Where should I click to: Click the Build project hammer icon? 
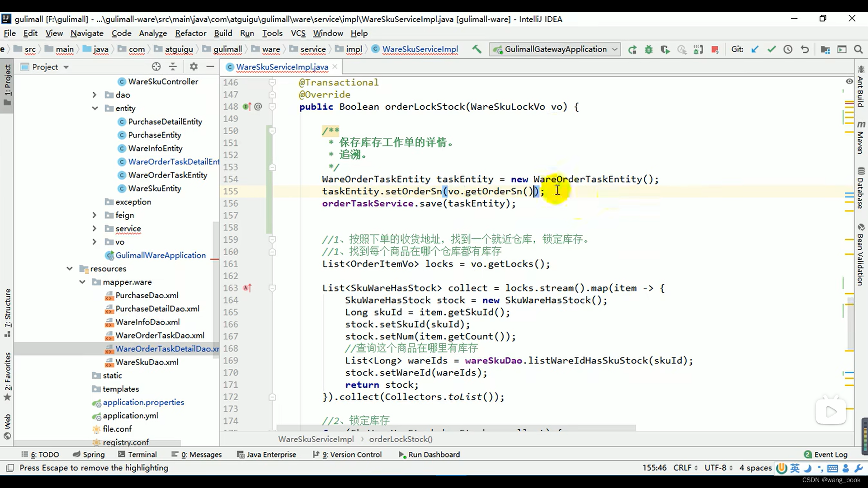(x=476, y=49)
